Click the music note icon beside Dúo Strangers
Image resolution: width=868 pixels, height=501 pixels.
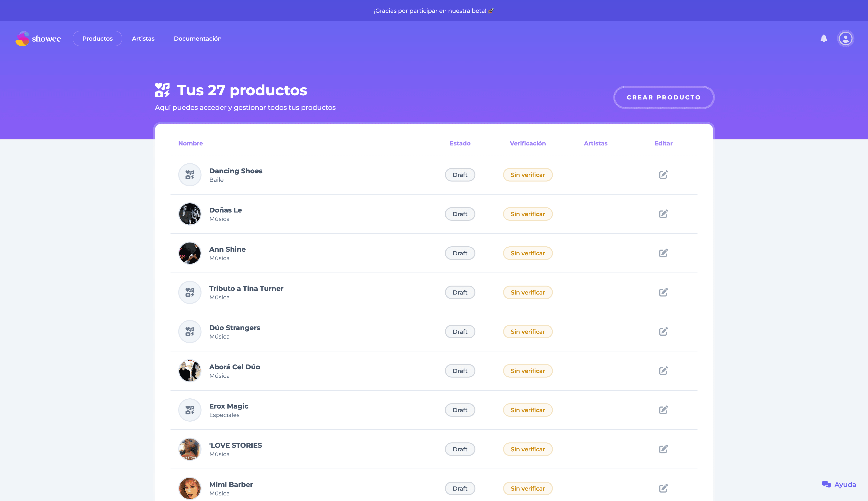tap(190, 331)
